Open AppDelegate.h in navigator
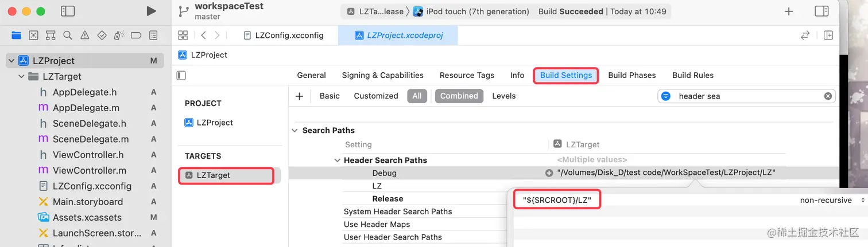The width and height of the screenshot is (868, 247). (84, 92)
